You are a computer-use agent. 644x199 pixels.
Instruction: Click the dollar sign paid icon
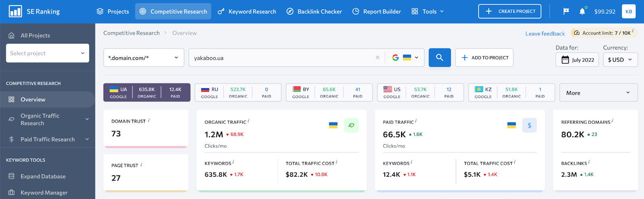(529, 125)
